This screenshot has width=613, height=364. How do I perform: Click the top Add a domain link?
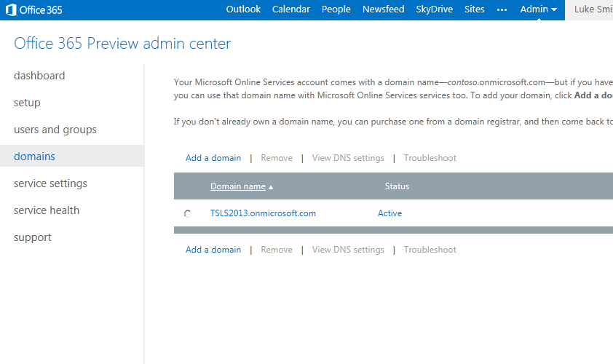point(213,158)
